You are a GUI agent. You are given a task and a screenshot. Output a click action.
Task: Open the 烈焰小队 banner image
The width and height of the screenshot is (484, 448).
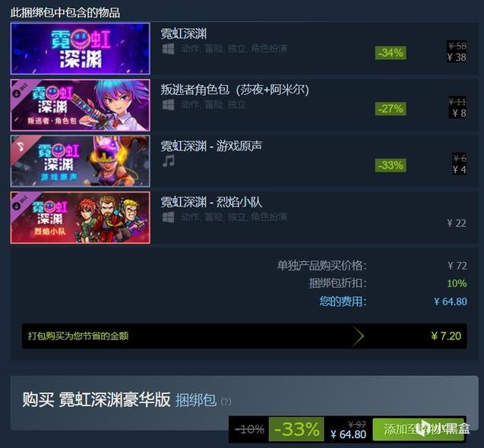(81, 217)
